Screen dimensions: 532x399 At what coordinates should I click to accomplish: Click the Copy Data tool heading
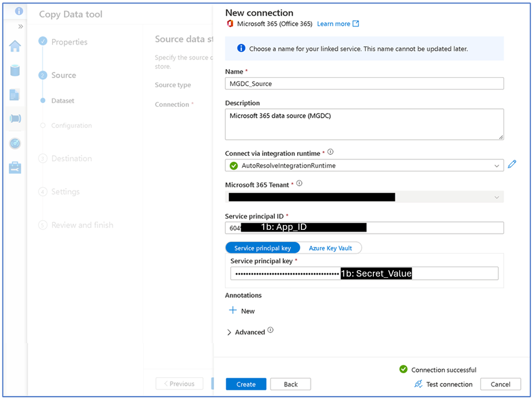click(x=71, y=14)
